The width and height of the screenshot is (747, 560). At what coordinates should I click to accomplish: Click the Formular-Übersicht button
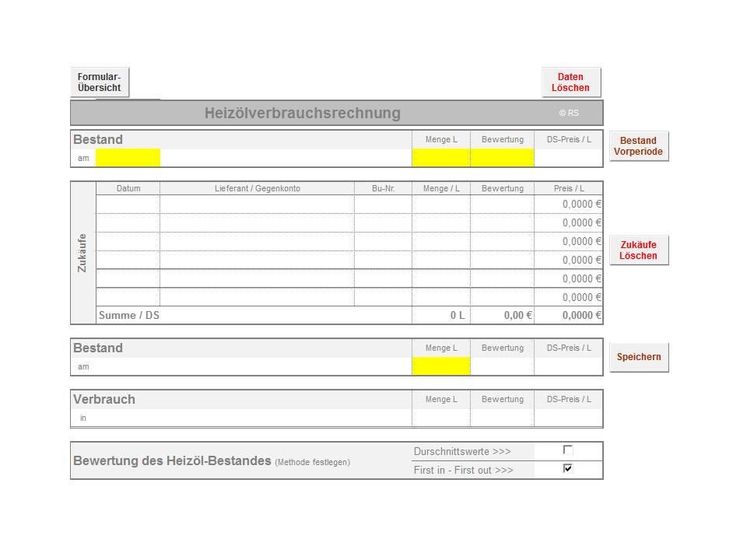[100, 82]
